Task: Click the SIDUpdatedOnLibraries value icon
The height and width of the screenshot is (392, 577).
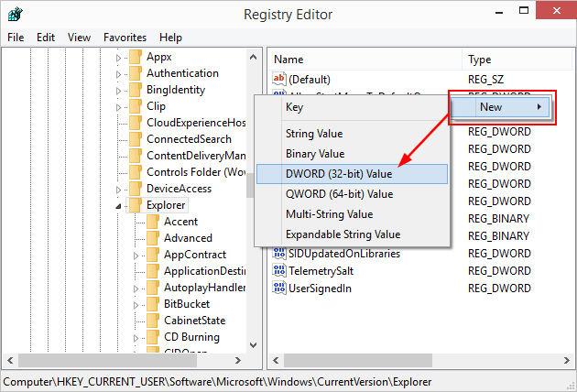Action: 280,254
